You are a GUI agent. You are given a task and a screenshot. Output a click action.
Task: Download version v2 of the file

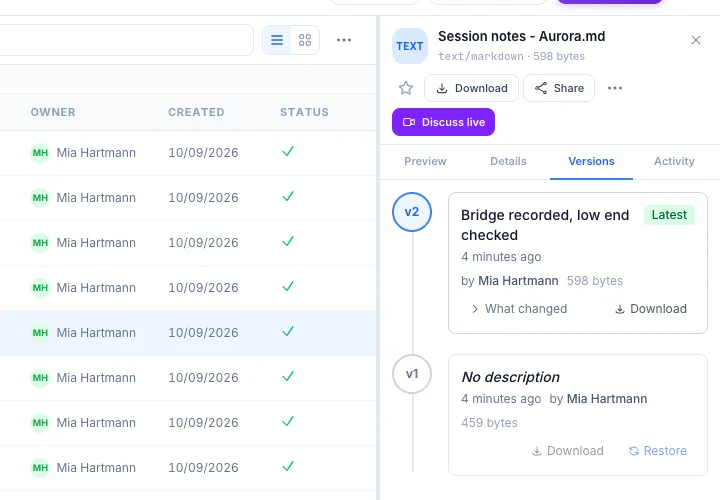(x=651, y=309)
